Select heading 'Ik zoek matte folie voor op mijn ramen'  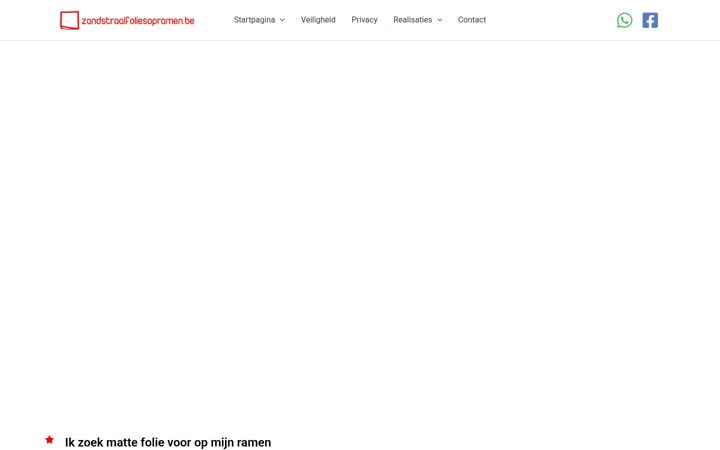click(x=168, y=442)
